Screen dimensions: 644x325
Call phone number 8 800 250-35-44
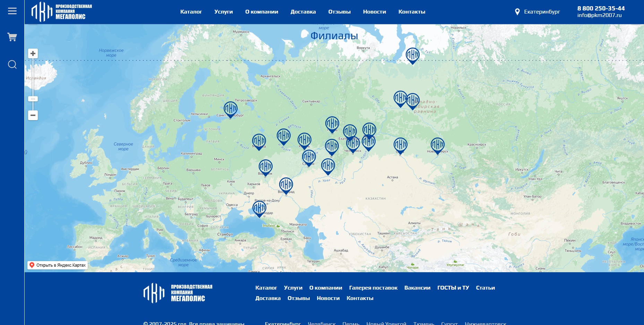click(x=601, y=8)
